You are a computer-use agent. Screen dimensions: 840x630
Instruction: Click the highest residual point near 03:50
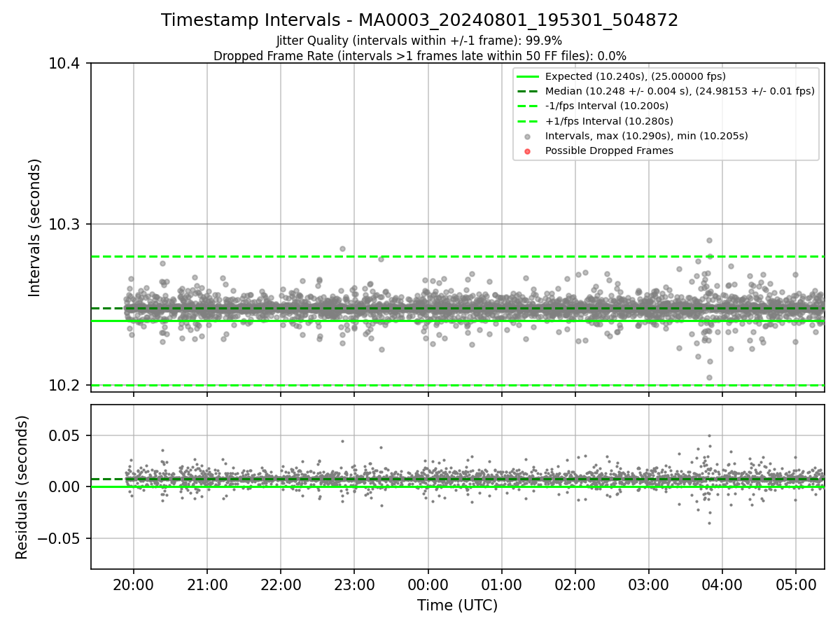[709, 435]
